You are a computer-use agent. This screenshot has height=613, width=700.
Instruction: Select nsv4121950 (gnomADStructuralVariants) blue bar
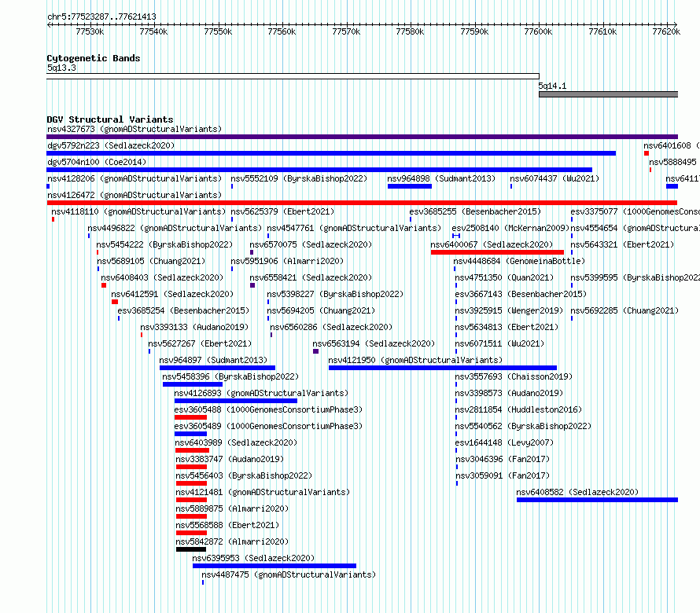point(443,368)
